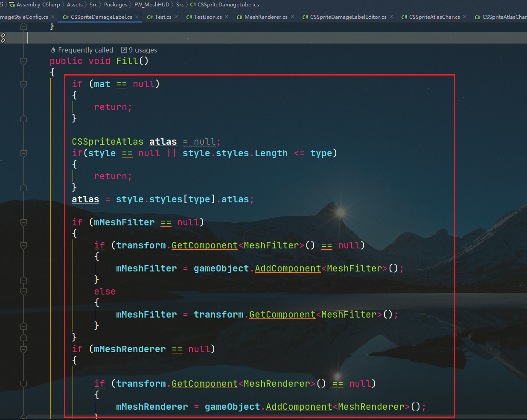Open the 9 usages code lens link

tap(143, 50)
